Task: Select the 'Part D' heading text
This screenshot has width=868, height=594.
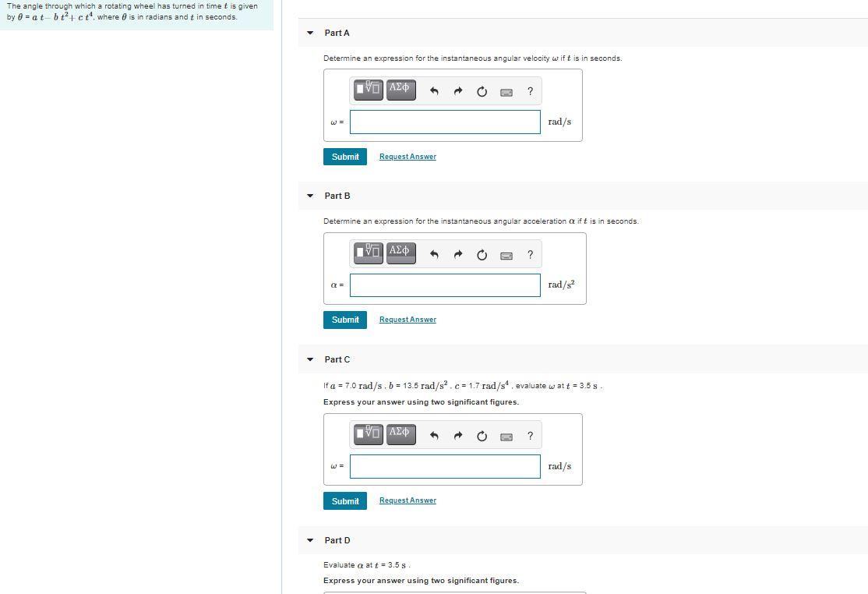Action: tap(337, 540)
